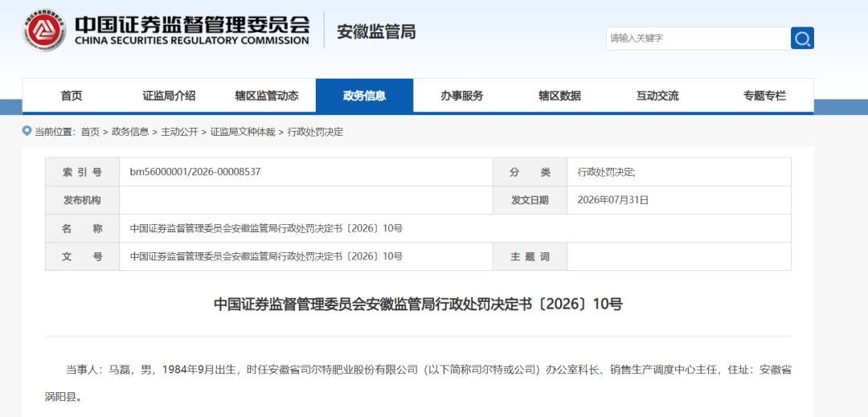868x417 pixels.
Task: Click the 分类 label cell
Action: pyautogui.click(x=530, y=172)
